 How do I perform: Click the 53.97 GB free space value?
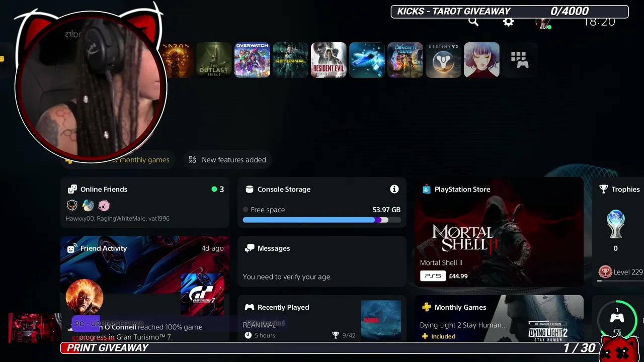[x=386, y=210]
